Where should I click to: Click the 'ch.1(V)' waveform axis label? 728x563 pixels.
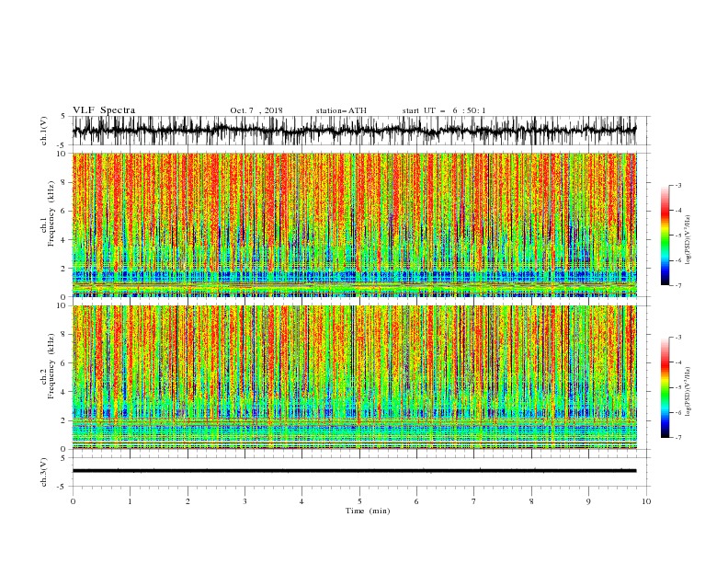coord(44,131)
